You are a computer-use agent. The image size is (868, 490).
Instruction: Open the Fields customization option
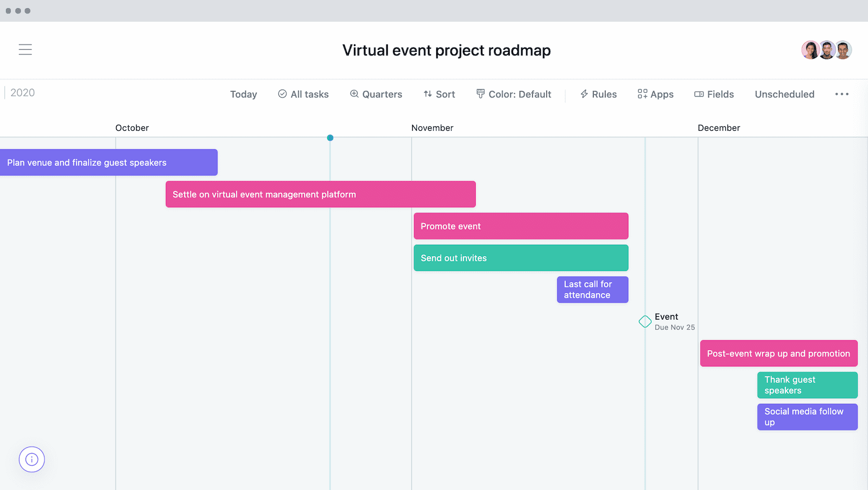(x=714, y=94)
